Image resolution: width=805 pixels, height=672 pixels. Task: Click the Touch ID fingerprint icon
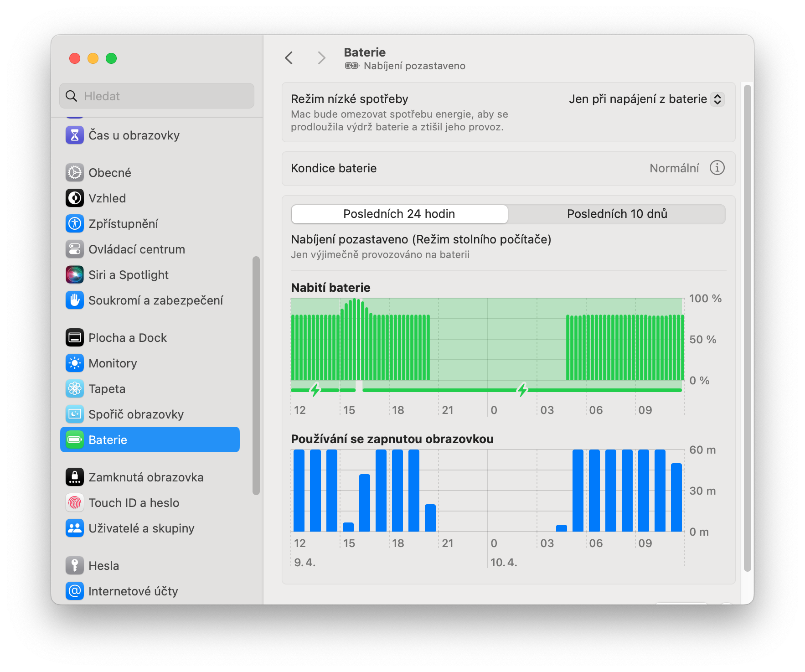coord(75,503)
